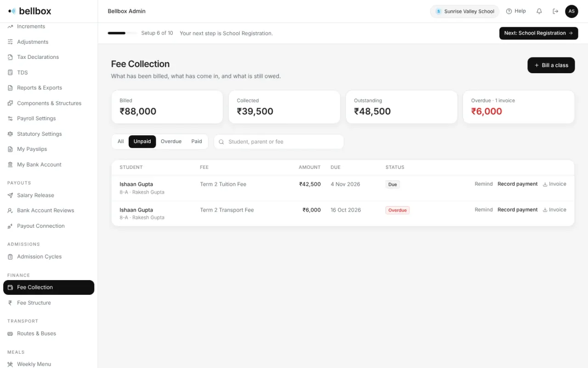The height and width of the screenshot is (368, 588).
Task: Click the search magnifier icon
Action: [x=221, y=142]
